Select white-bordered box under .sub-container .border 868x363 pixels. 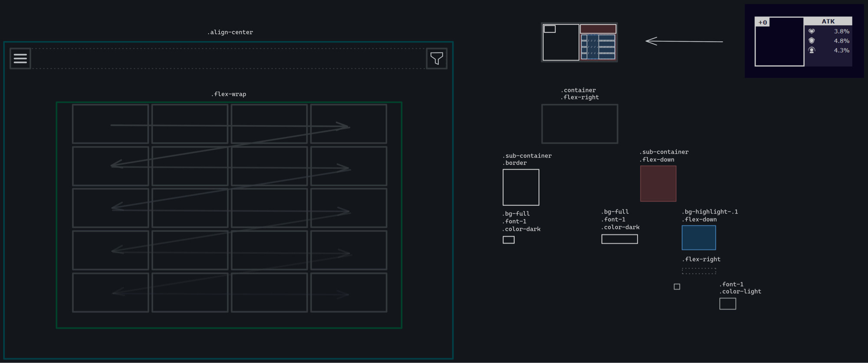click(521, 187)
